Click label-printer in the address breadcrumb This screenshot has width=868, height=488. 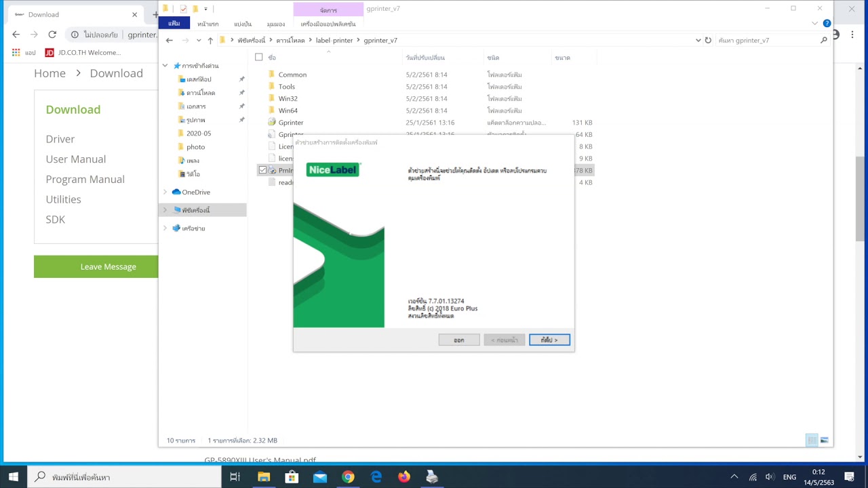tap(334, 40)
